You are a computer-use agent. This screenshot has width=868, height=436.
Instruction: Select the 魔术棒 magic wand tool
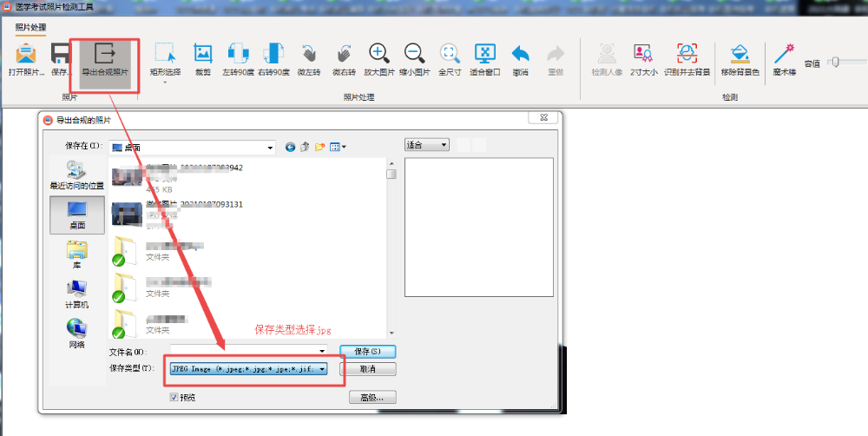[785, 56]
